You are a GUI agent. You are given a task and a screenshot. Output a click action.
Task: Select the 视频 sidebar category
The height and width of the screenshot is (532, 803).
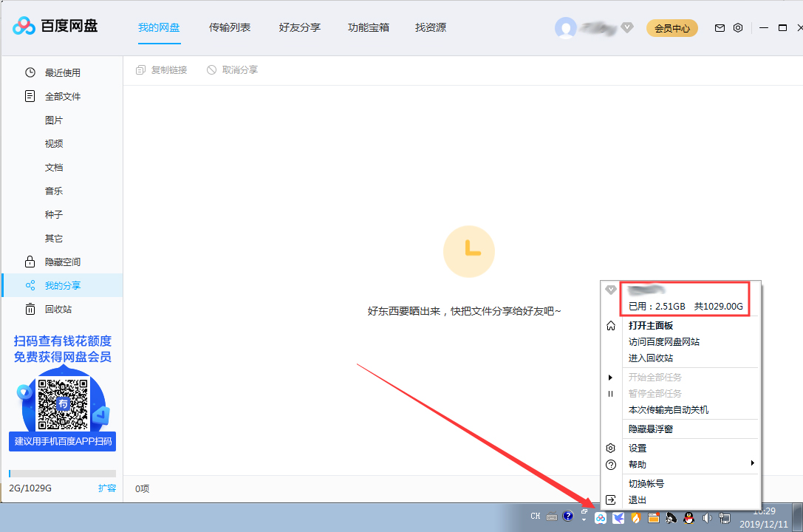point(53,143)
